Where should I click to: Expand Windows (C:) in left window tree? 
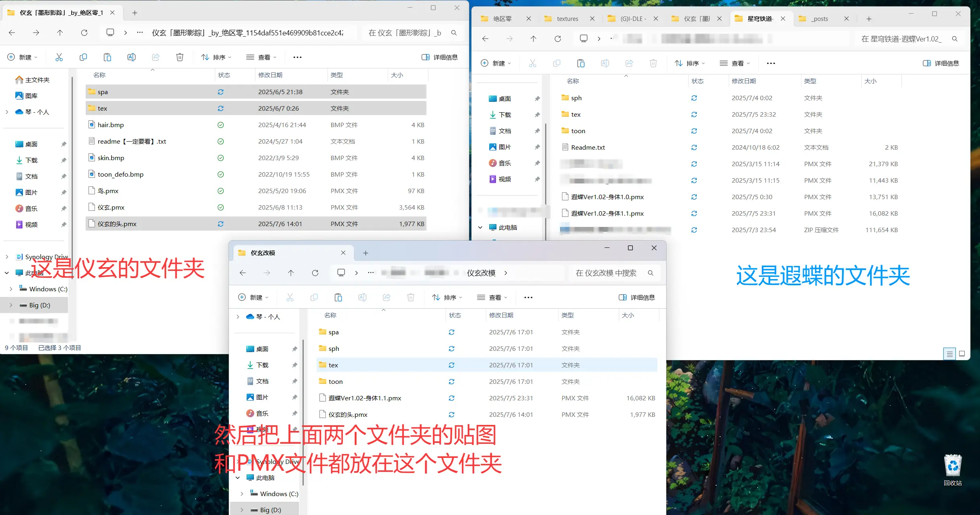[x=11, y=289]
